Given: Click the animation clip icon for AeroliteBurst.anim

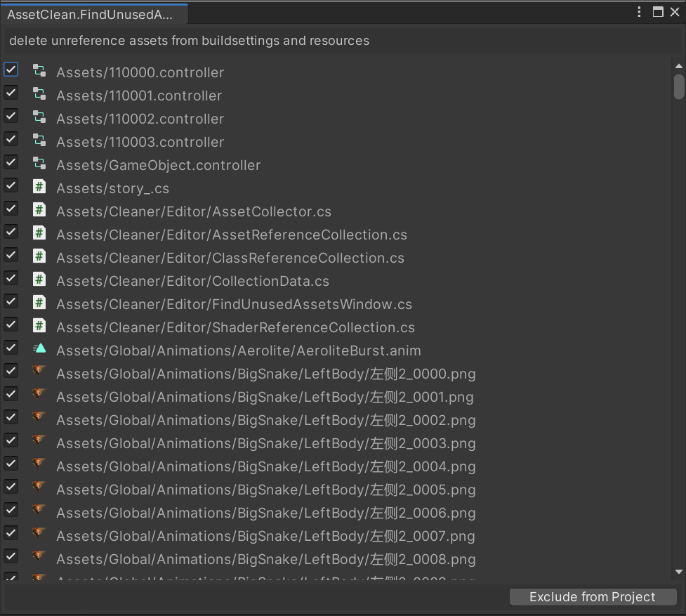Looking at the screenshot, I should (39, 348).
